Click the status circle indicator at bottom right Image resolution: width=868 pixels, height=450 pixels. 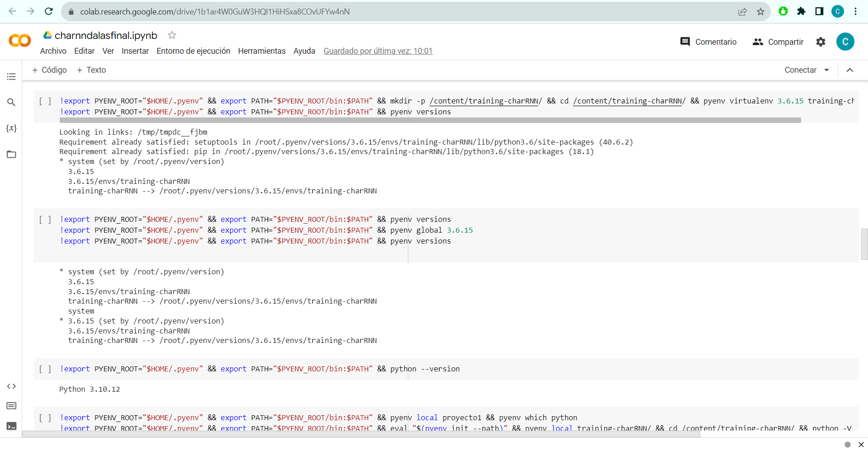(848, 445)
